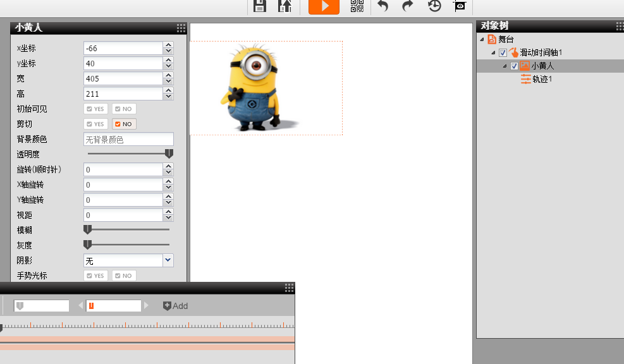The width and height of the screenshot is (624, 364).
Task: Click the 高 height input field
Action: [x=123, y=94]
